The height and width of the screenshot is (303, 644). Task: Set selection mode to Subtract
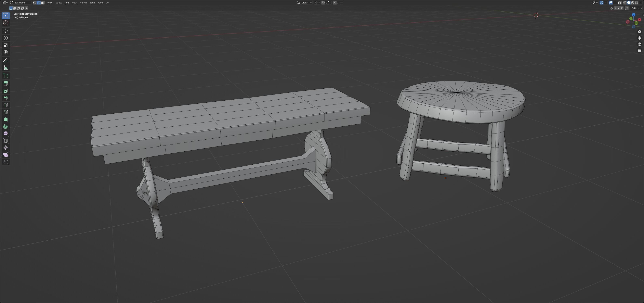(x=19, y=8)
